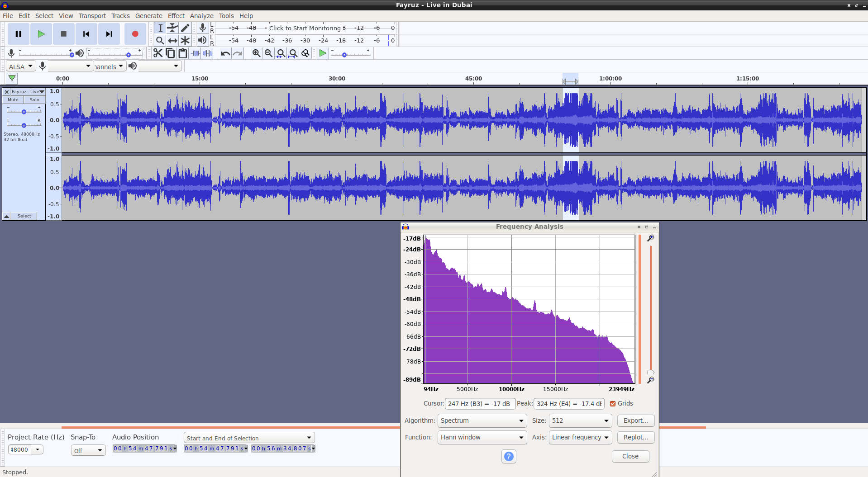868x477 pixels.
Task: Open the Snap-To Off dropdown
Action: point(88,450)
